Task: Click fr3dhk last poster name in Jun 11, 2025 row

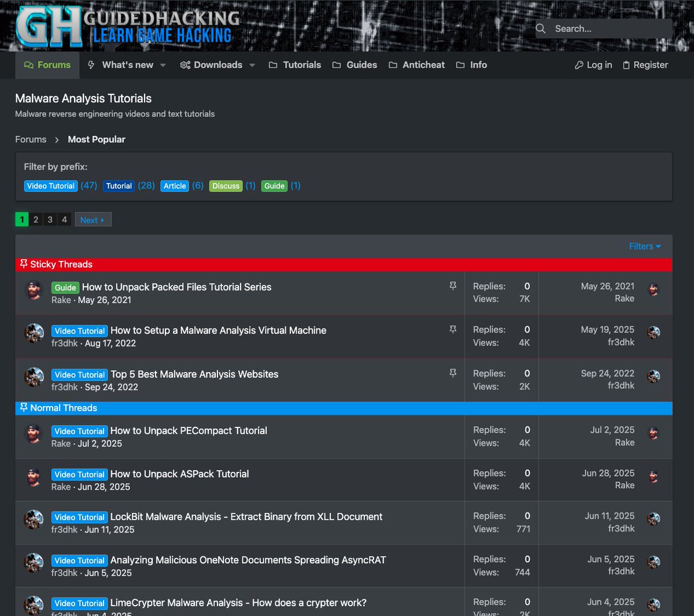Action: [x=621, y=528]
